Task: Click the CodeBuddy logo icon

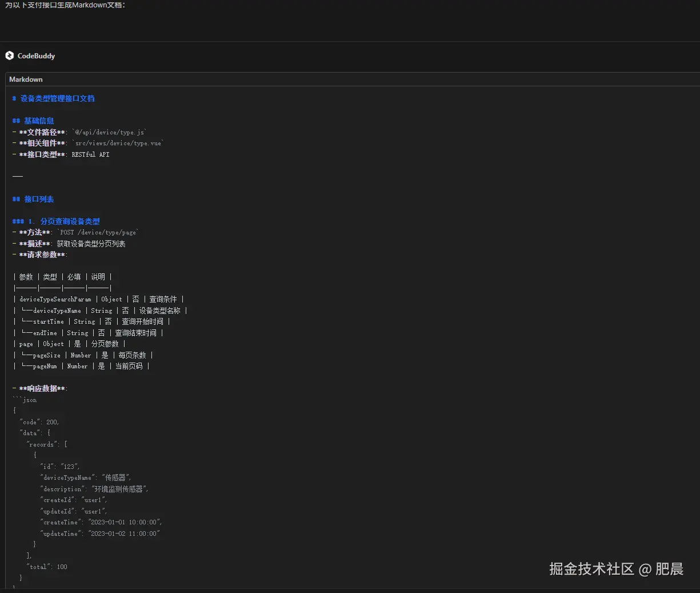Action: point(9,55)
